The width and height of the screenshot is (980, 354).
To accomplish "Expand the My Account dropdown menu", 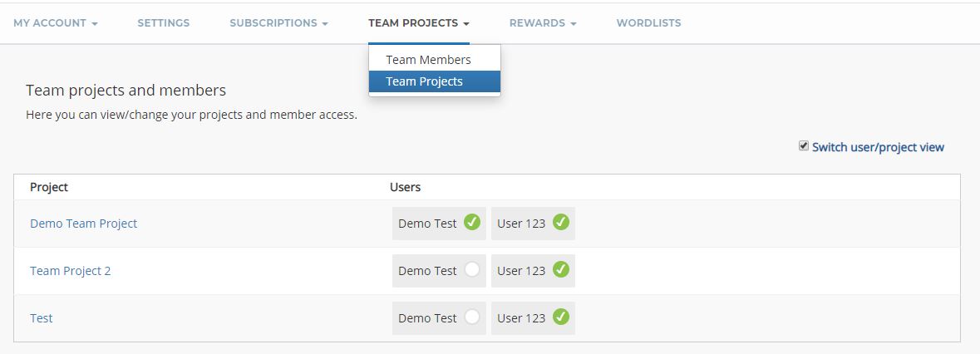I will pos(56,23).
